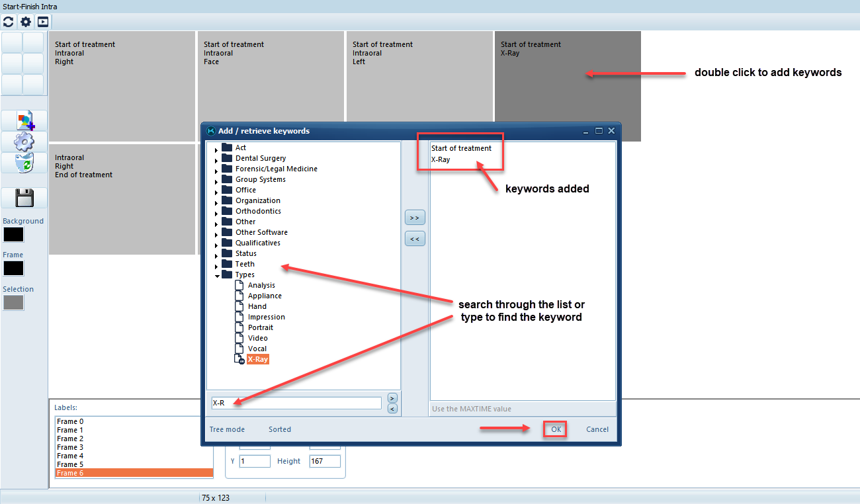Viewport: 860px width, 504px height.
Task: Click OK to confirm keywords
Action: coord(556,429)
